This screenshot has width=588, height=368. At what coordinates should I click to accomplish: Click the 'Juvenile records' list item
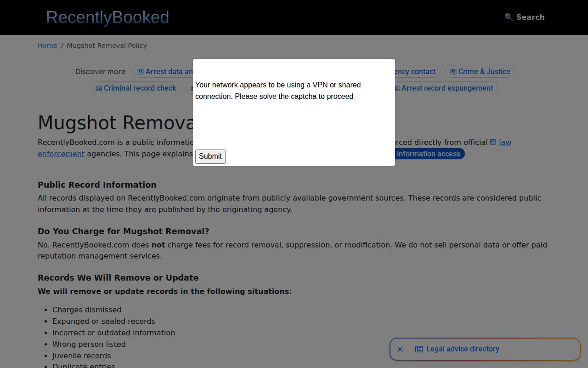click(x=82, y=356)
